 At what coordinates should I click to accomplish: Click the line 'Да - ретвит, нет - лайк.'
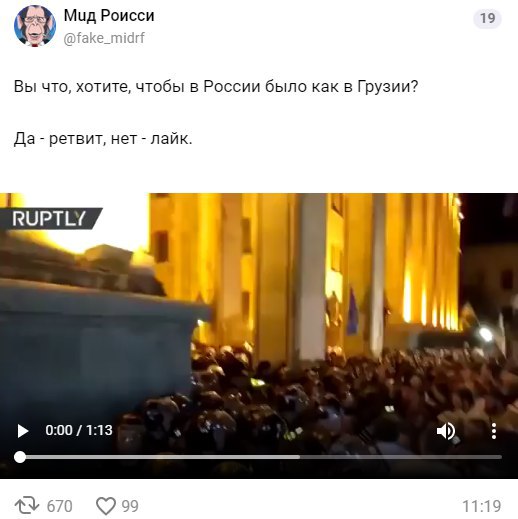click(x=103, y=138)
